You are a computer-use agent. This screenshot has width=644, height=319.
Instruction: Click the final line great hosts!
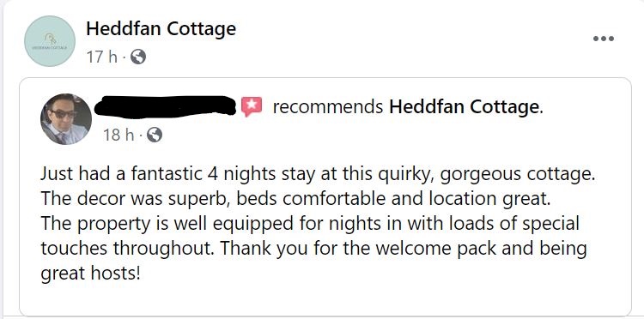pos(90,274)
